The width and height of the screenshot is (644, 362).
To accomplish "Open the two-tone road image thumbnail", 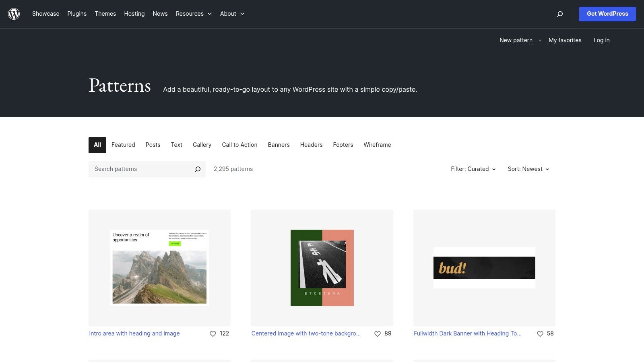I will pos(322,268).
